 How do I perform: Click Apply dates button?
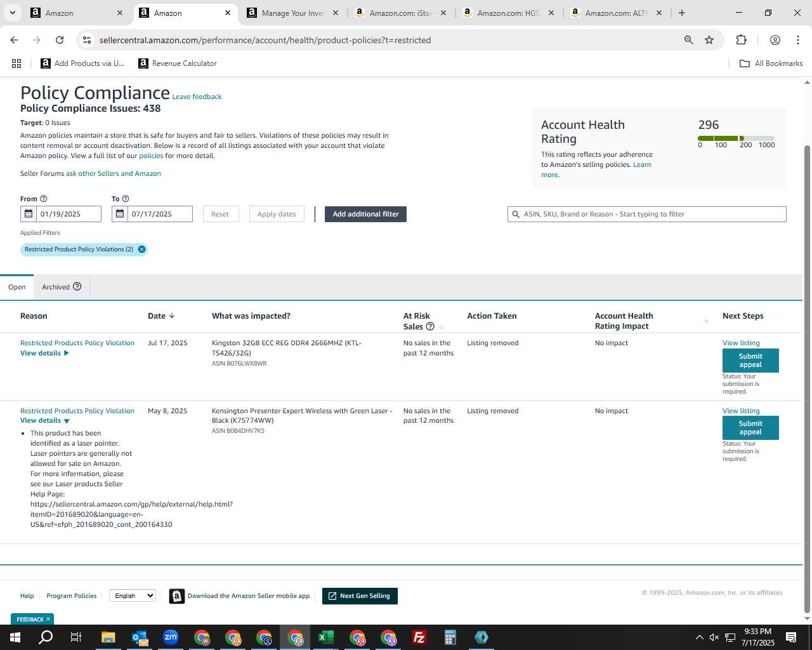277,214
